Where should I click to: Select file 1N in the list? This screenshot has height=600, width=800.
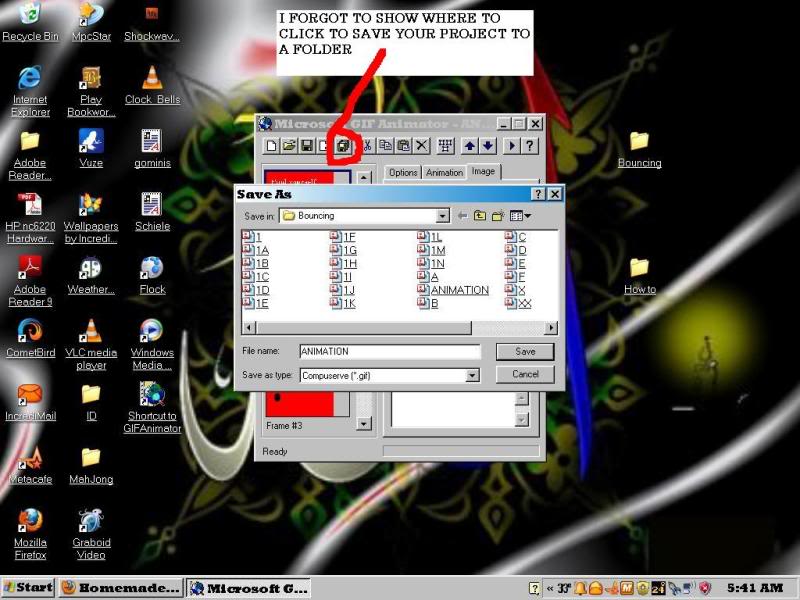(x=431, y=263)
